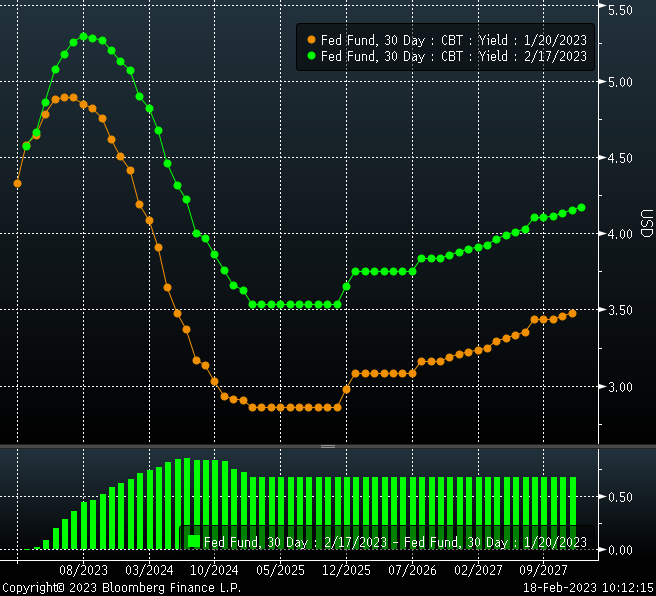Screen dimensions: 656x596
Task: Select the 1/20/2023 yield series legend text
Action: click(x=453, y=40)
